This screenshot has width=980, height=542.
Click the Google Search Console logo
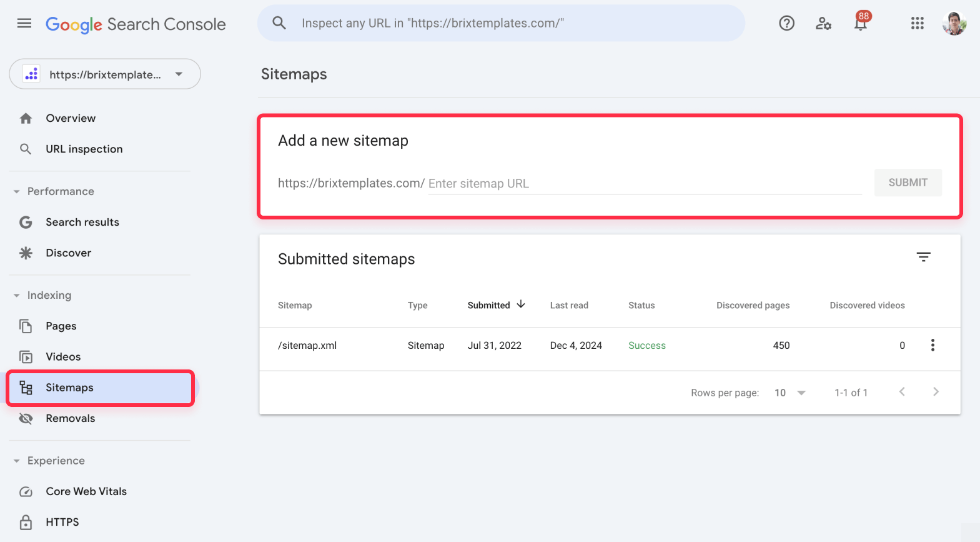coord(136,24)
